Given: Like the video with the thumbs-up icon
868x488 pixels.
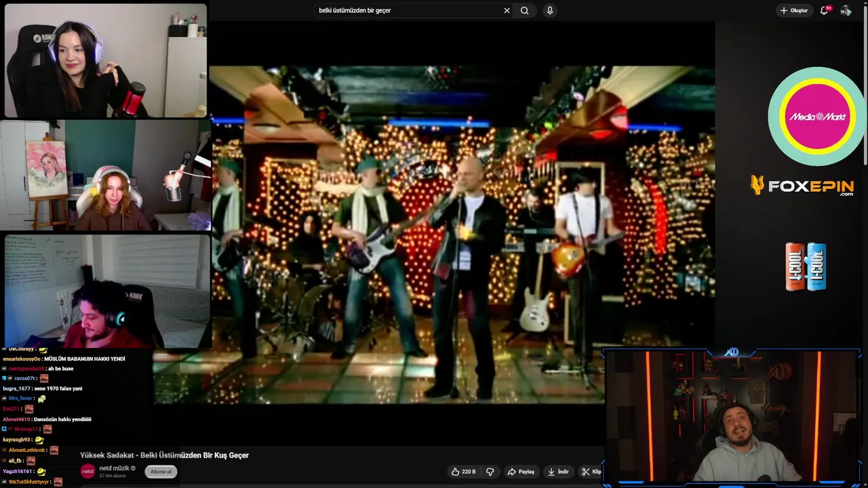Looking at the screenshot, I should coord(456,472).
